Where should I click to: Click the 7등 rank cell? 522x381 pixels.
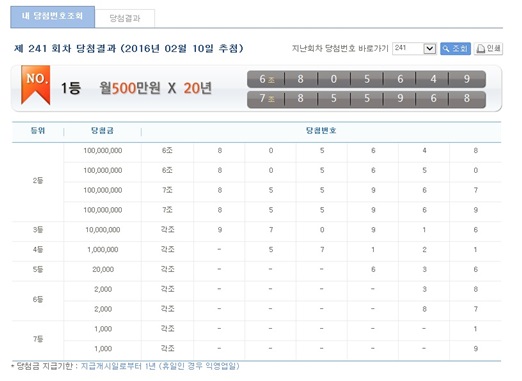tap(38, 339)
